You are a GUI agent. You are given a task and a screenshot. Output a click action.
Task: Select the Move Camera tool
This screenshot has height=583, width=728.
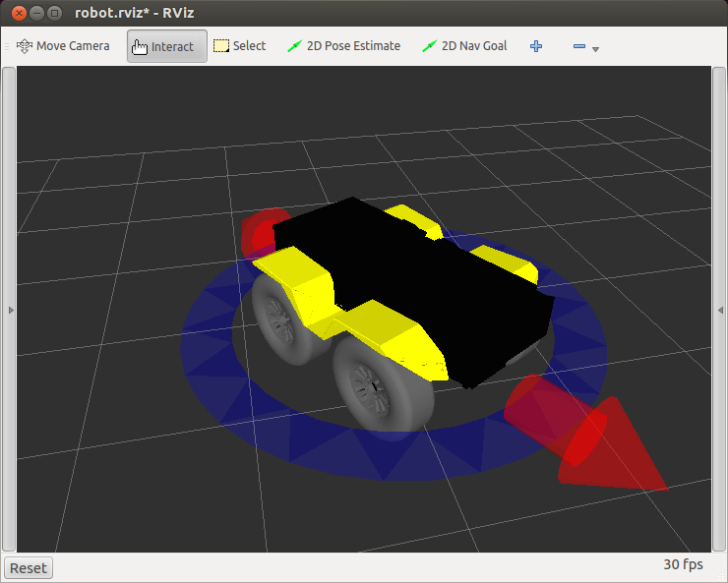[x=63, y=46]
